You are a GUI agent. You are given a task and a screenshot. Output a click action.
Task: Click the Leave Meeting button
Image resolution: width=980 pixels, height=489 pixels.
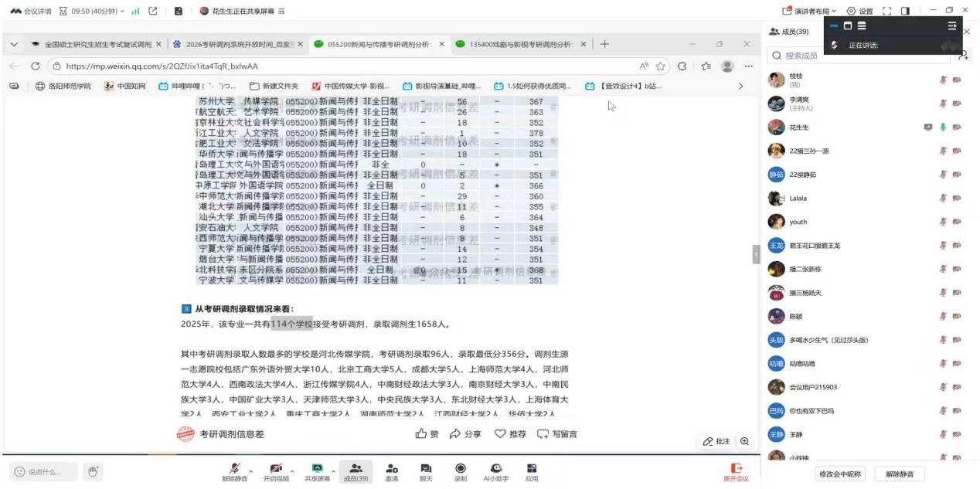pyautogui.click(x=736, y=472)
